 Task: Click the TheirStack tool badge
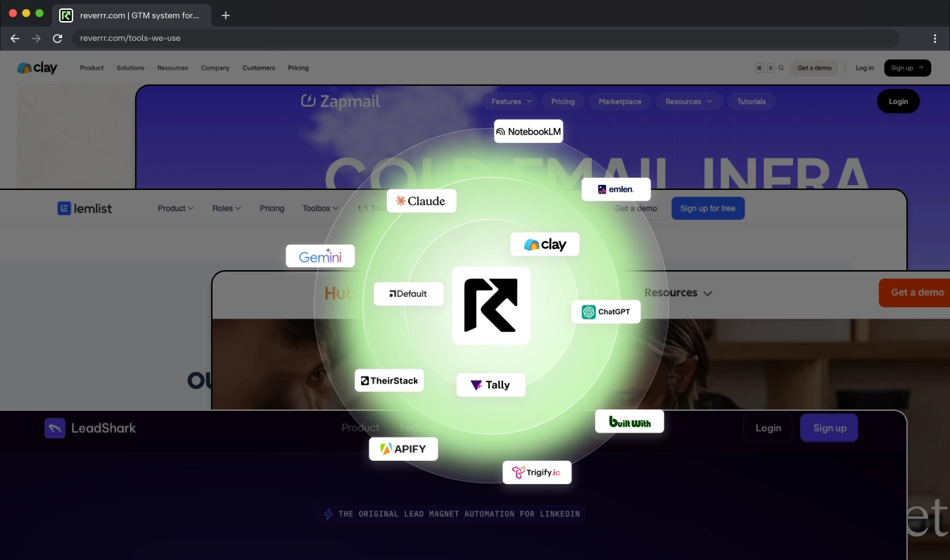(389, 381)
